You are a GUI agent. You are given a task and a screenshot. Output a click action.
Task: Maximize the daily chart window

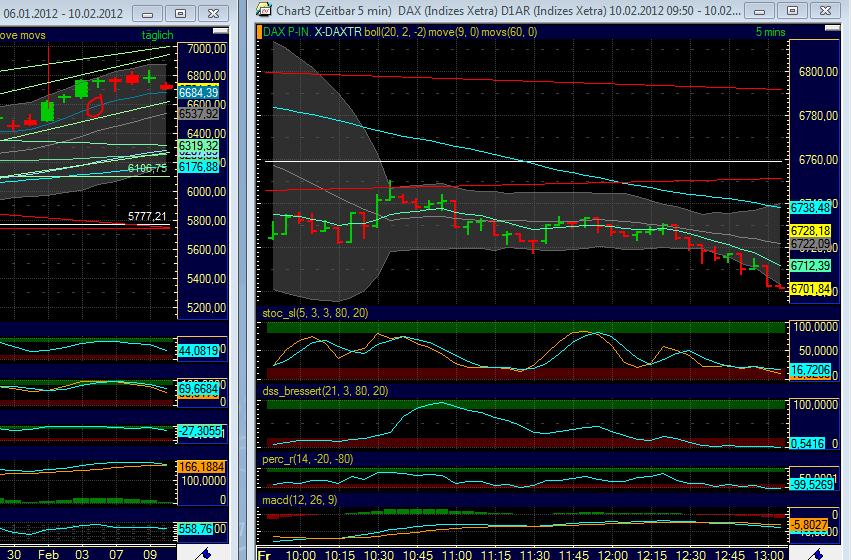point(180,14)
